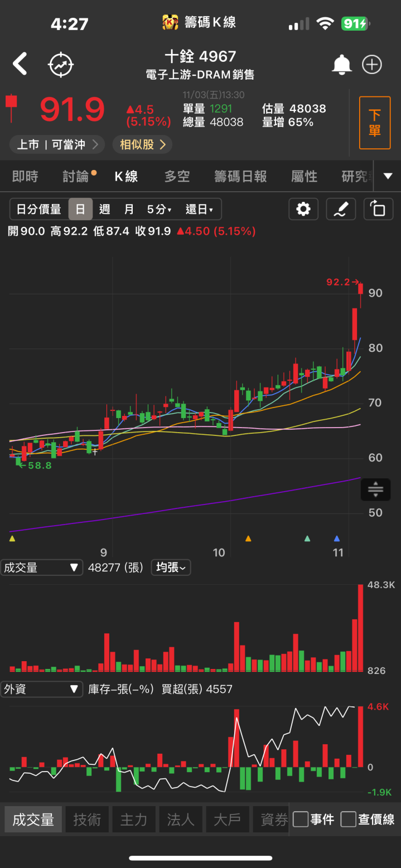Open 上市｜可當沖 info pill
The image size is (401, 868).
[57, 145]
